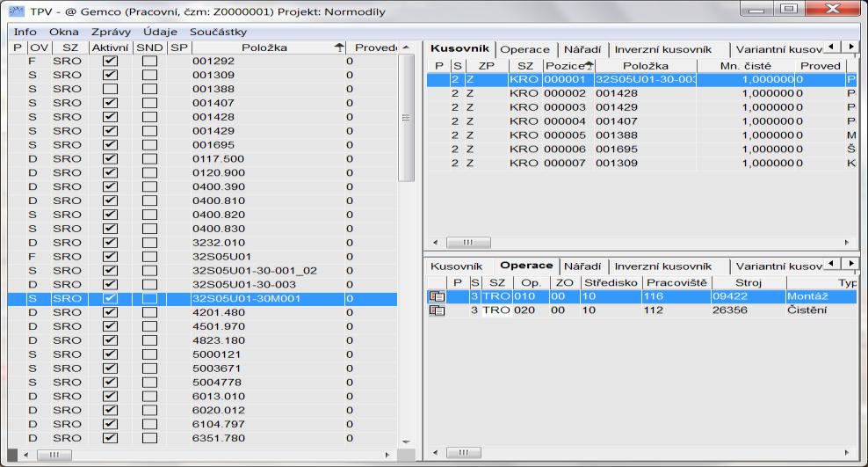Image resolution: width=868 pixels, height=467 pixels.
Task: Toggle Aktivní checkbox for item 5003671
Action: (110, 368)
